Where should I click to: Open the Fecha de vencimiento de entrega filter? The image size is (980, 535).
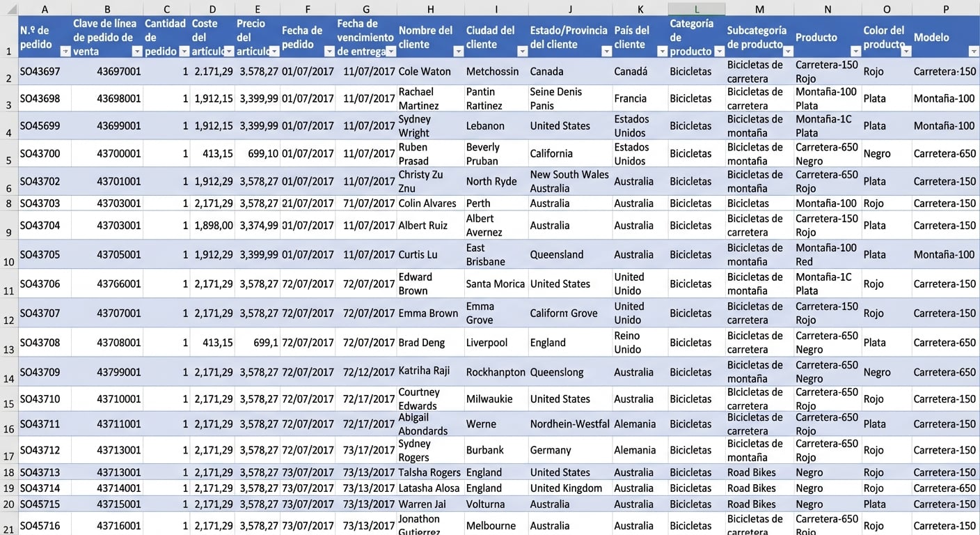(390, 52)
